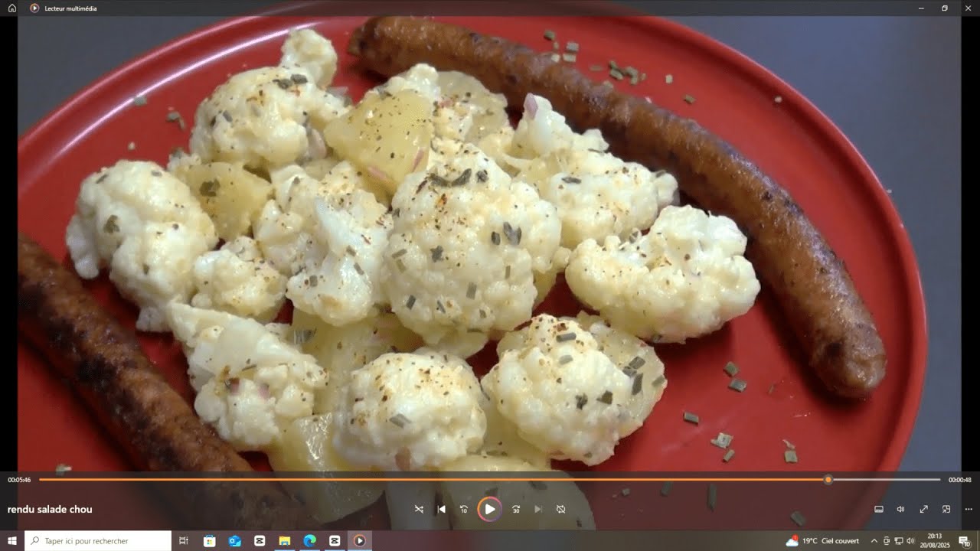
Task: Open the mini player view
Action: click(x=946, y=509)
